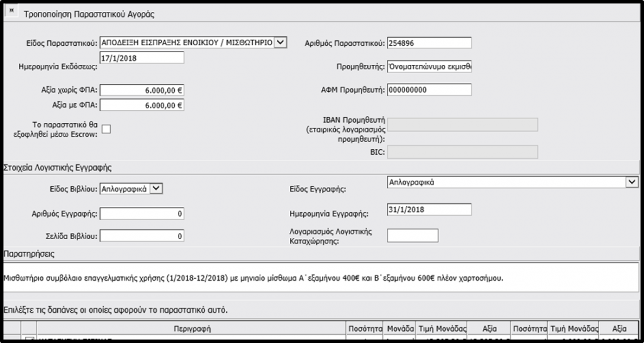Click the Προμηθευτής name field
The image size is (644, 343).
(429, 67)
